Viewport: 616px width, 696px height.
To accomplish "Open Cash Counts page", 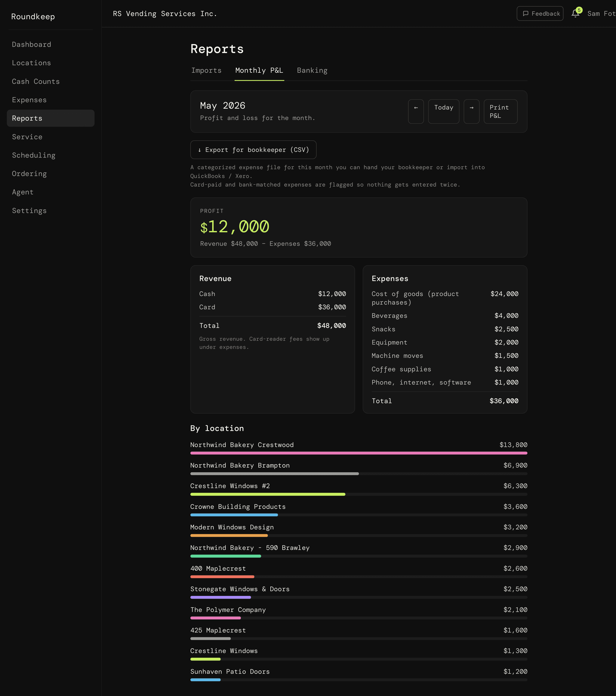I will click(x=51, y=81).
